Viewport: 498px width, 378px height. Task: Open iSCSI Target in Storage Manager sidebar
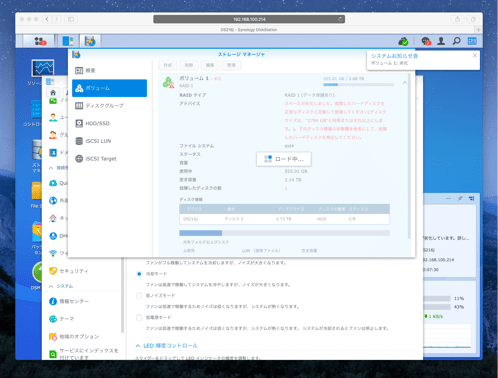click(x=110, y=159)
